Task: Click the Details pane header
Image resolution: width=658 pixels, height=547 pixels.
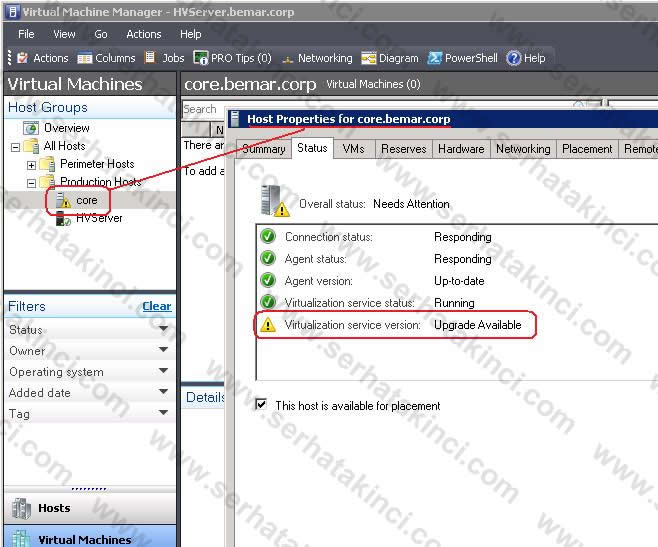Action: click(x=204, y=397)
